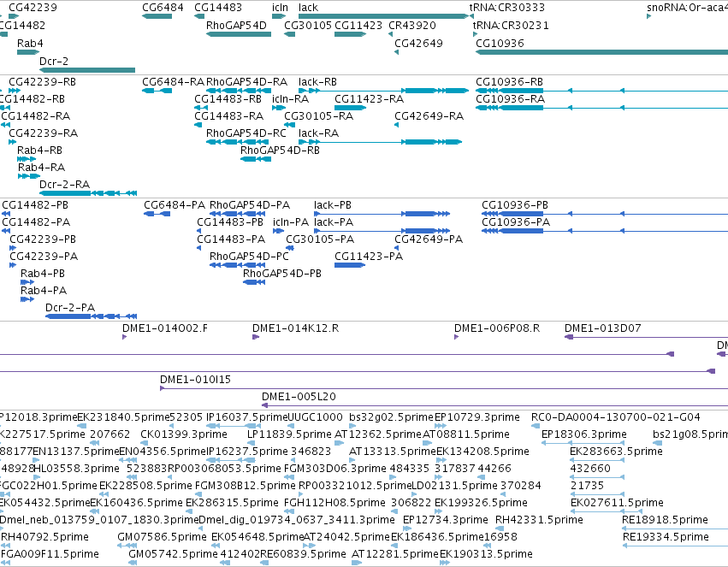Select the Rab4-PA protein label
The height and width of the screenshot is (567, 728).
[x=44, y=291]
